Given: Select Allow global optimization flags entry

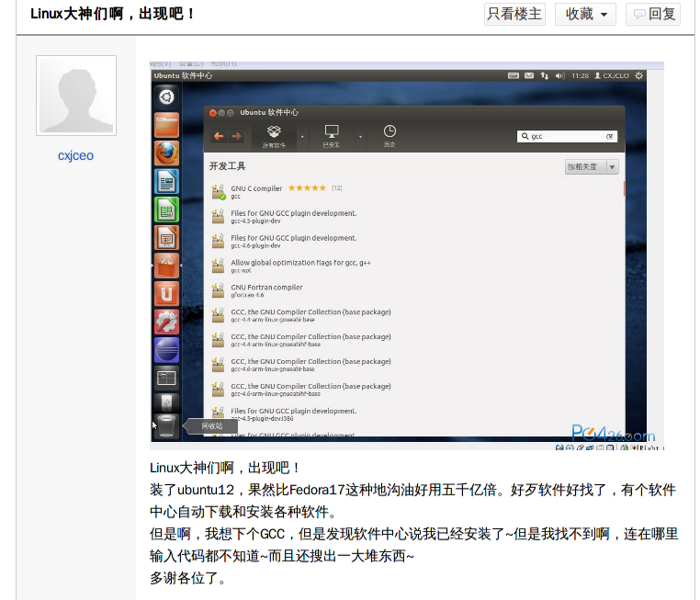Looking at the screenshot, I should pos(415,266).
